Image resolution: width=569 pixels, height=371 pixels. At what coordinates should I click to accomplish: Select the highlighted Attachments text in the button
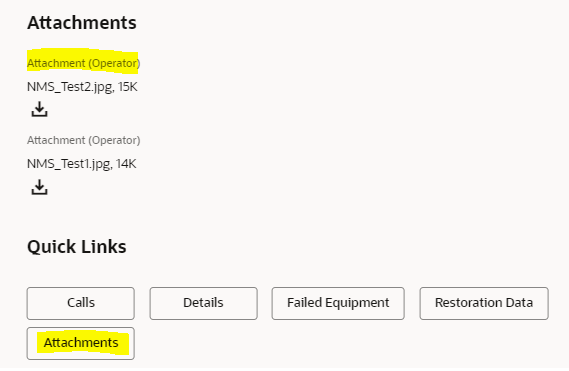(x=81, y=343)
